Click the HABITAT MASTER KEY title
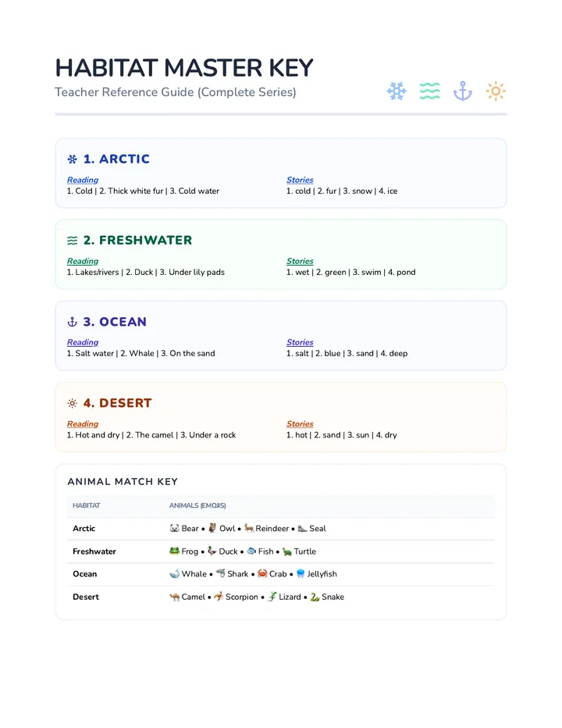 pos(184,68)
